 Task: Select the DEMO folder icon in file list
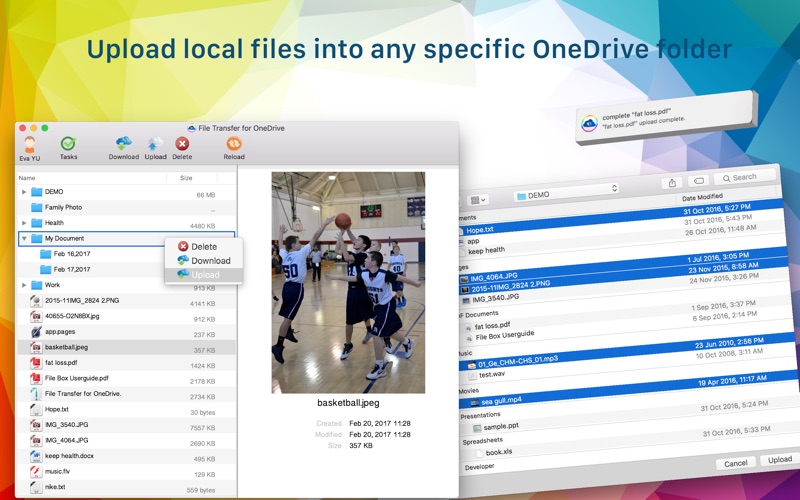coord(36,192)
